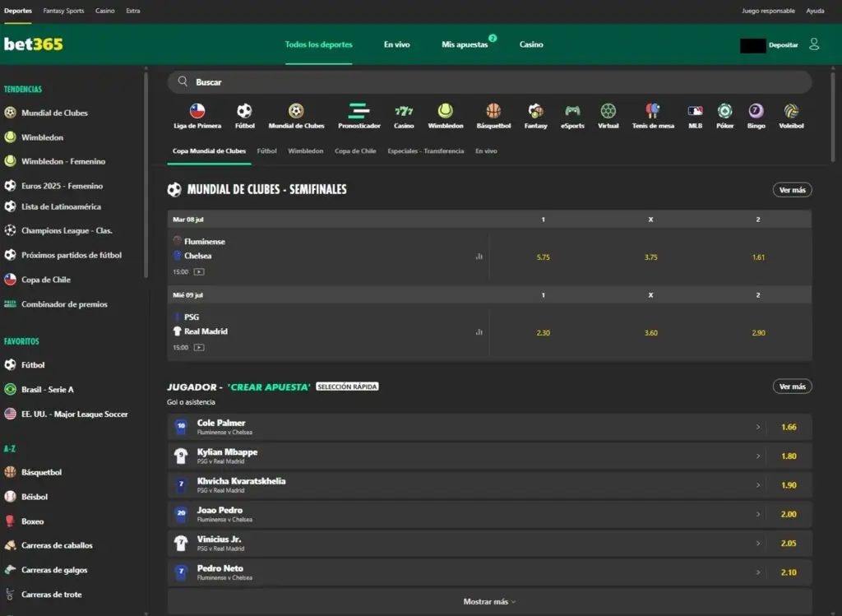
Task: Click the Depositar button
Action: click(783, 45)
